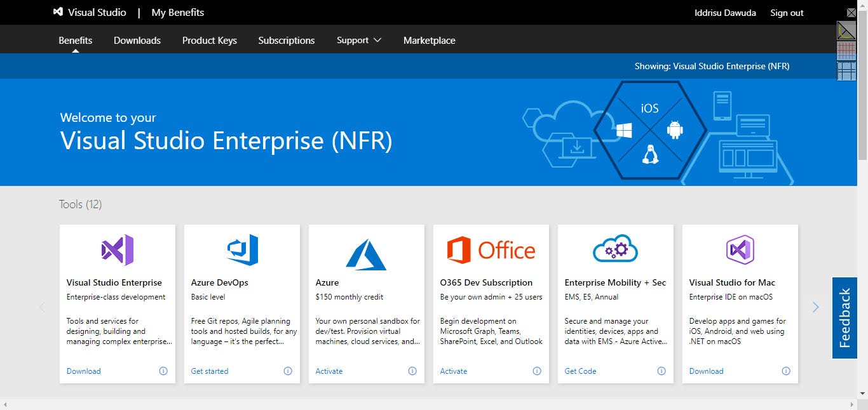868x410 pixels.
Task: Open info icon on Azure card
Action: [412, 371]
